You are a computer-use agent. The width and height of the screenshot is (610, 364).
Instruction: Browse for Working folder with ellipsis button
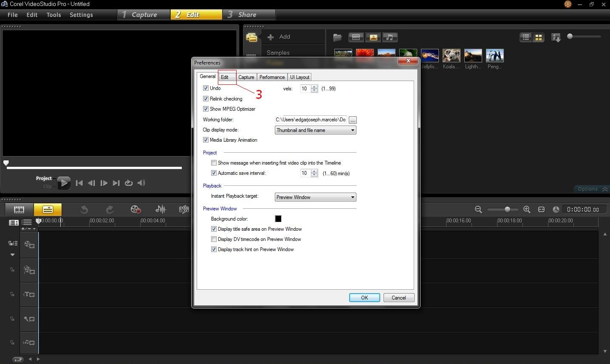point(353,120)
